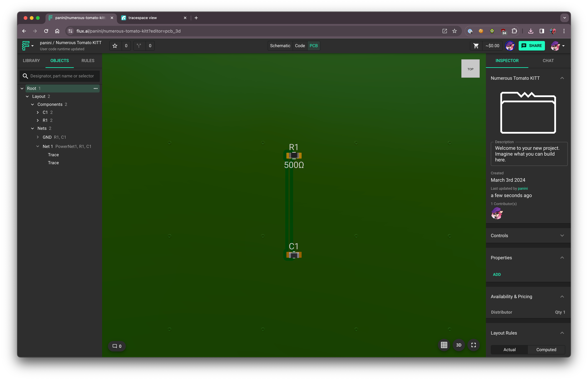Expand the C1 tree item

point(38,112)
